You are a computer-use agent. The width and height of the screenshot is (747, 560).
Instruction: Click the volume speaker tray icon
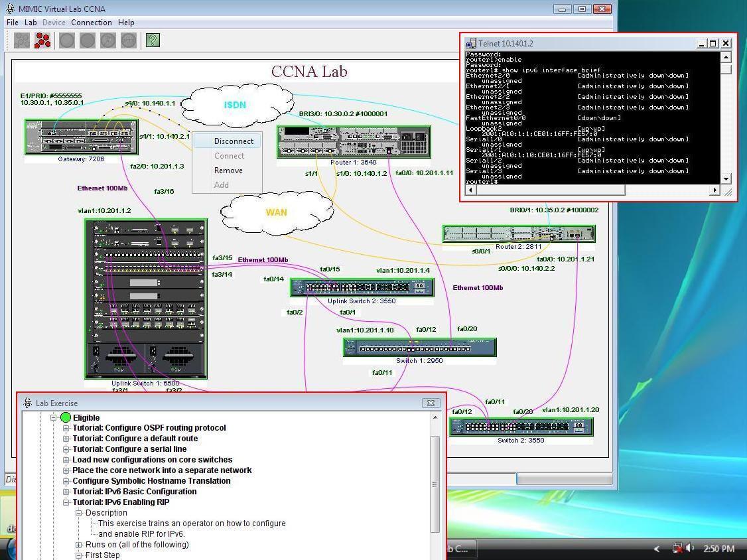click(690, 549)
